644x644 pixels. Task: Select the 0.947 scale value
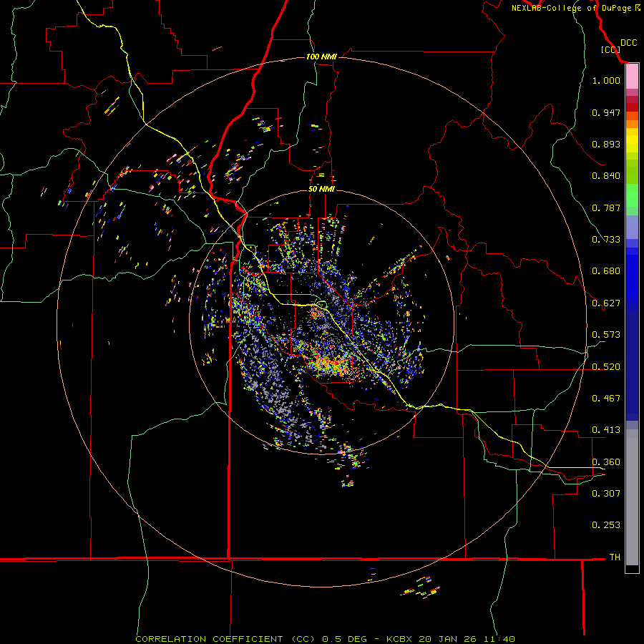tap(606, 112)
